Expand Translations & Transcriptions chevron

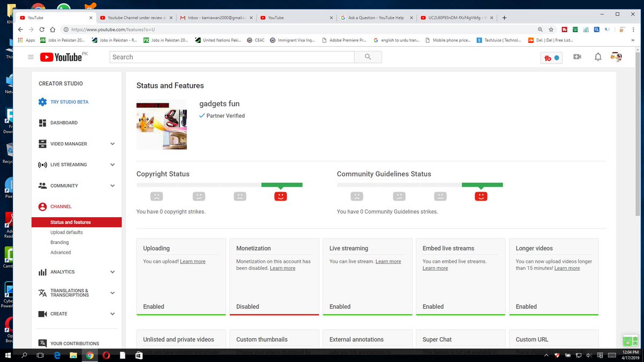click(112, 293)
